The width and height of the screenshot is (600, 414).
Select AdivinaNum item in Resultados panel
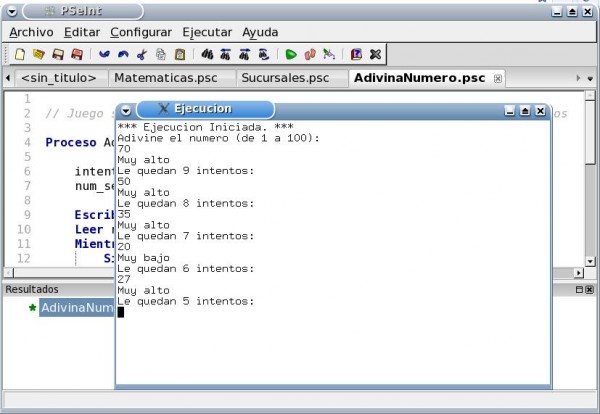pyautogui.click(x=76, y=307)
